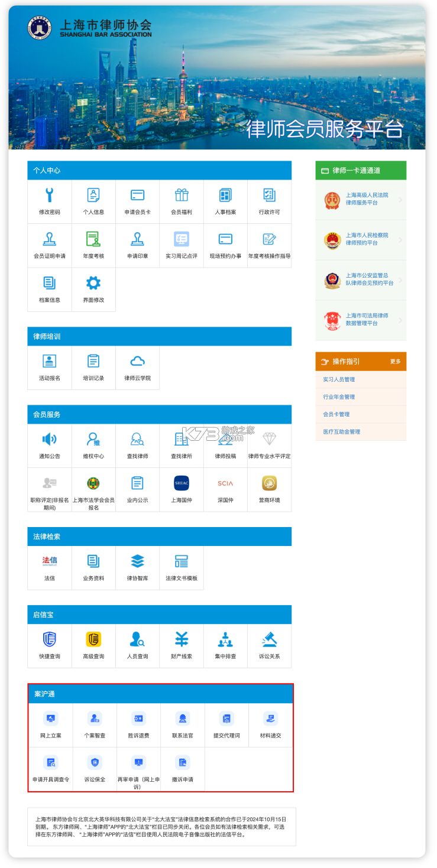This screenshot has height=868, width=437.
Task: Open 行业年金管理 guide
Action: click(x=339, y=397)
